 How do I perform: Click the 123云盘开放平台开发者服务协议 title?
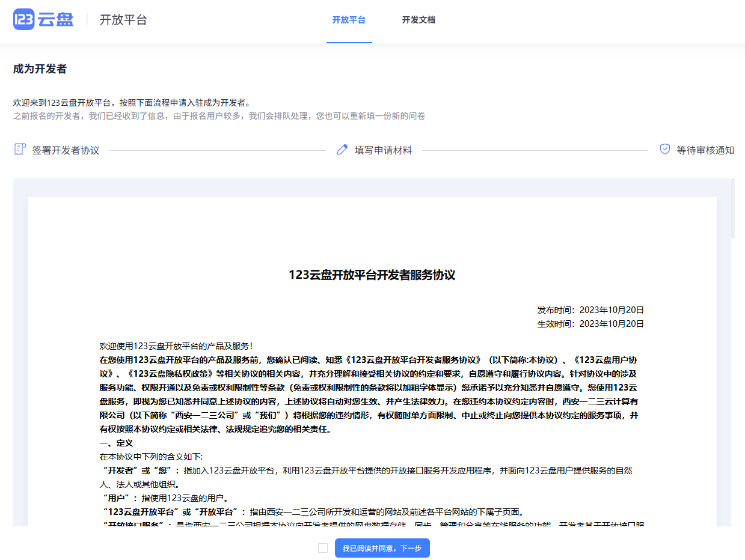(372, 275)
